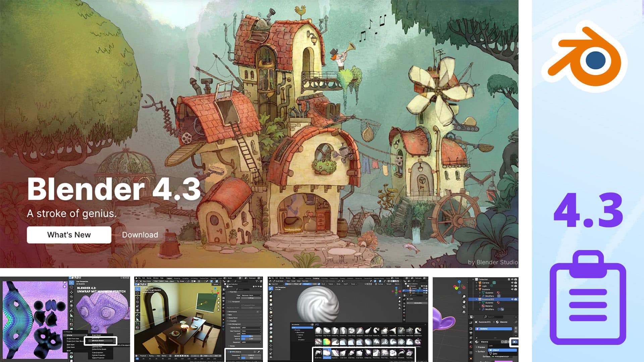Select the Select Box tool beside the wireframe monkey
This screenshot has height=362, width=644.
pyautogui.click(x=71, y=283)
